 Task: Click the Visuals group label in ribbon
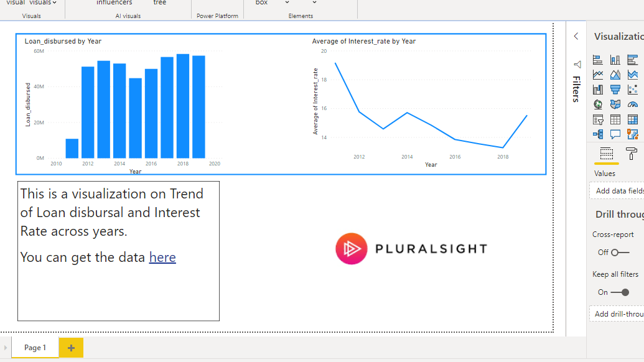click(31, 16)
